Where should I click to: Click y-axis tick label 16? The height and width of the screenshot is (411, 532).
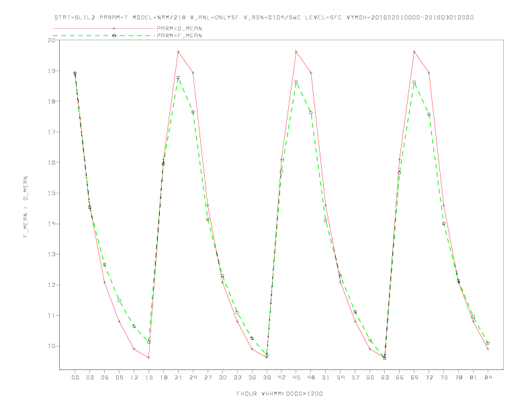click(x=52, y=163)
